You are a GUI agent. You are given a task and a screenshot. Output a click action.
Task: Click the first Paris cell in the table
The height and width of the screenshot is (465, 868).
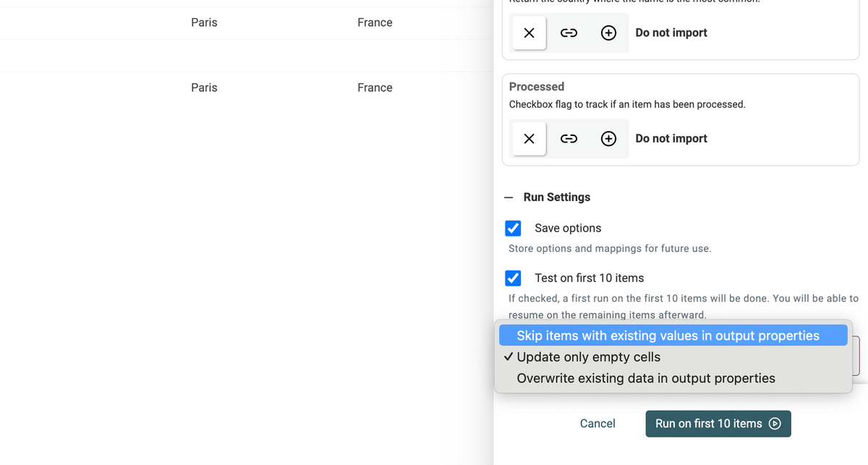point(204,22)
